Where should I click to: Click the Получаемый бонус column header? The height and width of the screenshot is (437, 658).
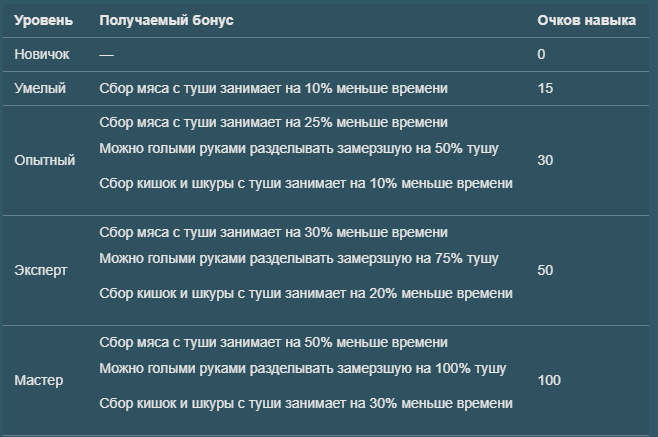tap(166, 20)
